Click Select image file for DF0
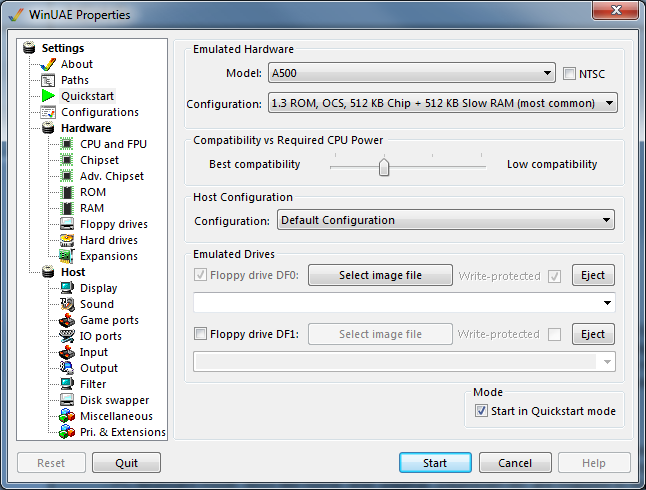 380,275
